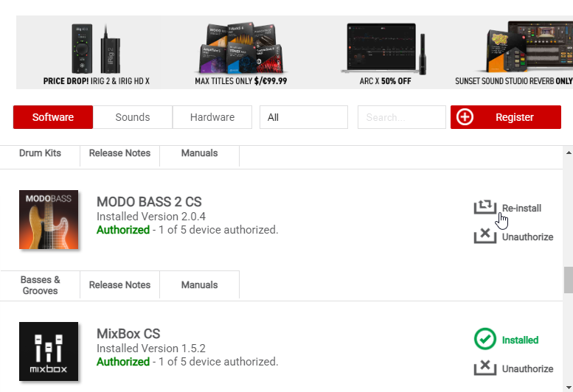Open the Drum Kits tab
This screenshot has width=573, height=392.
coord(41,153)
